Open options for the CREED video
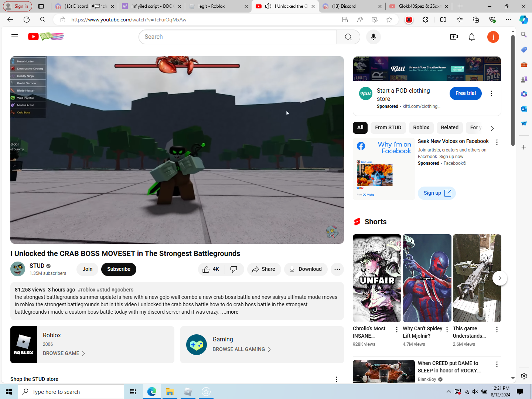Viewport: 532px width, 399px height. click(497, 364)
